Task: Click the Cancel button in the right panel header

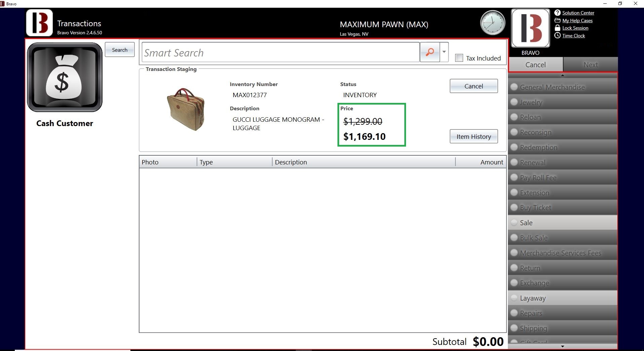Action: 536,65
